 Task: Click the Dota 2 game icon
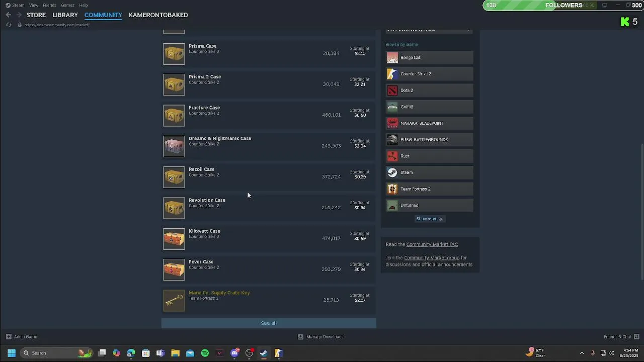tap(392, 90)
